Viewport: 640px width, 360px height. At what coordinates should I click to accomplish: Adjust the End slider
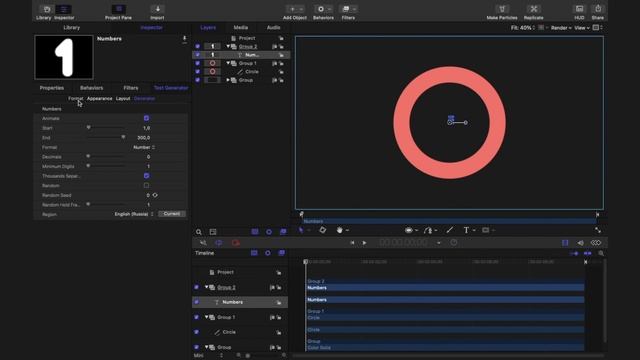(x=123, y=138)
